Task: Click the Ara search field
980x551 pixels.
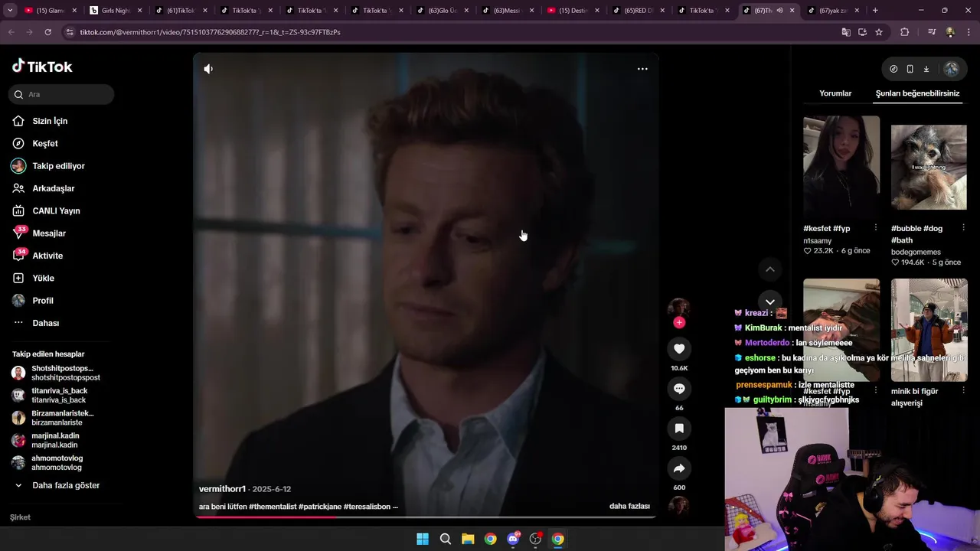Action: point(61,94)
